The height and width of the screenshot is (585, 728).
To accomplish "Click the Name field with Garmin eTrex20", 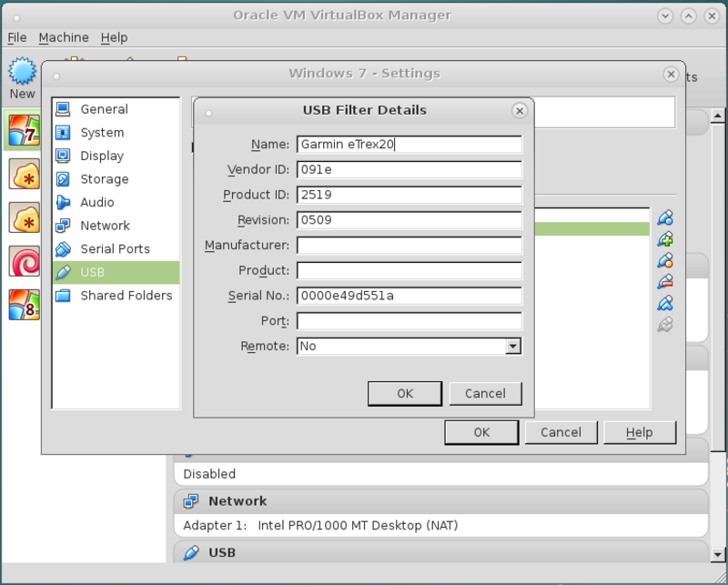I will pos(409,145).
